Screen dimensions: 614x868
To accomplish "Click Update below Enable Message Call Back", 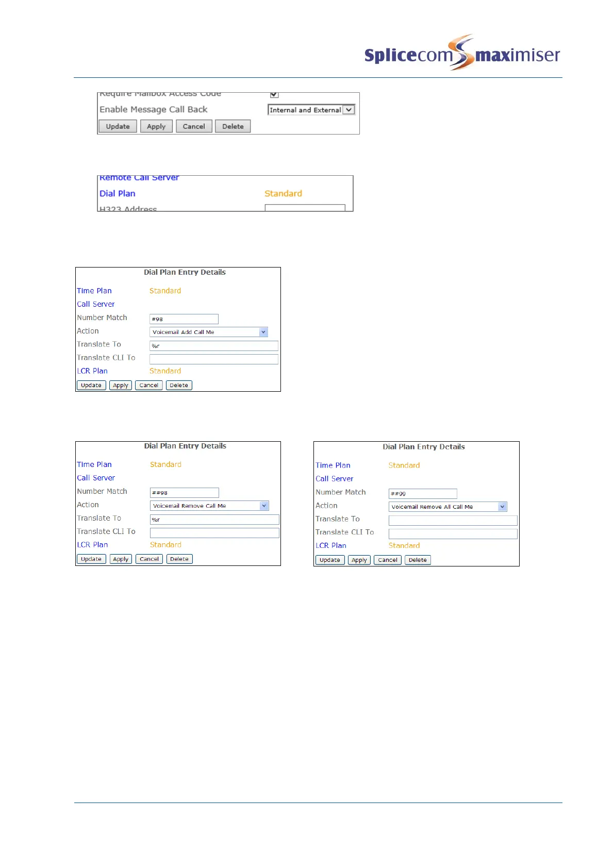I will (118, 126).
